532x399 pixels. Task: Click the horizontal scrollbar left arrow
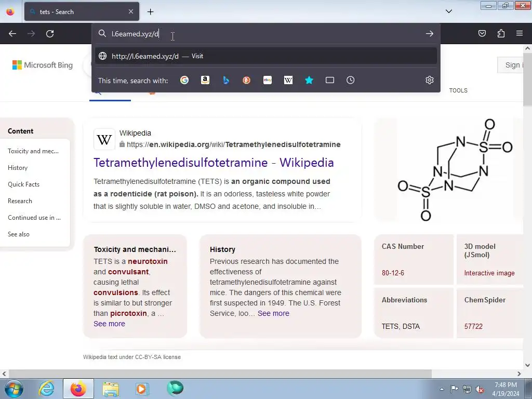[x=4, y=374]
